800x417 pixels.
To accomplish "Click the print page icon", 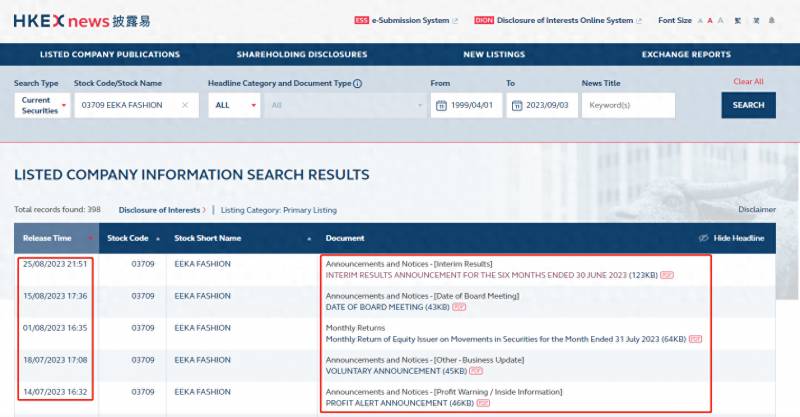I will [x=772, y=20].
